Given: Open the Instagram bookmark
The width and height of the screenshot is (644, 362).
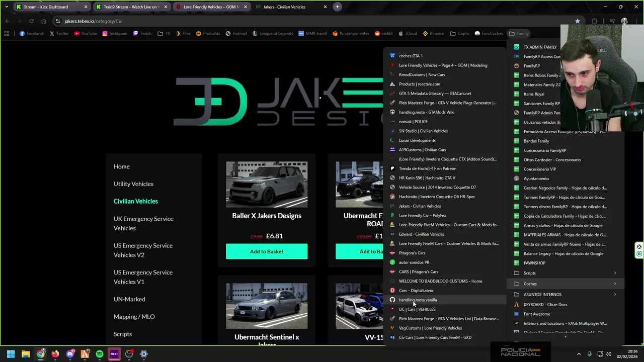Looking at the screenshot, I should 115,34.
